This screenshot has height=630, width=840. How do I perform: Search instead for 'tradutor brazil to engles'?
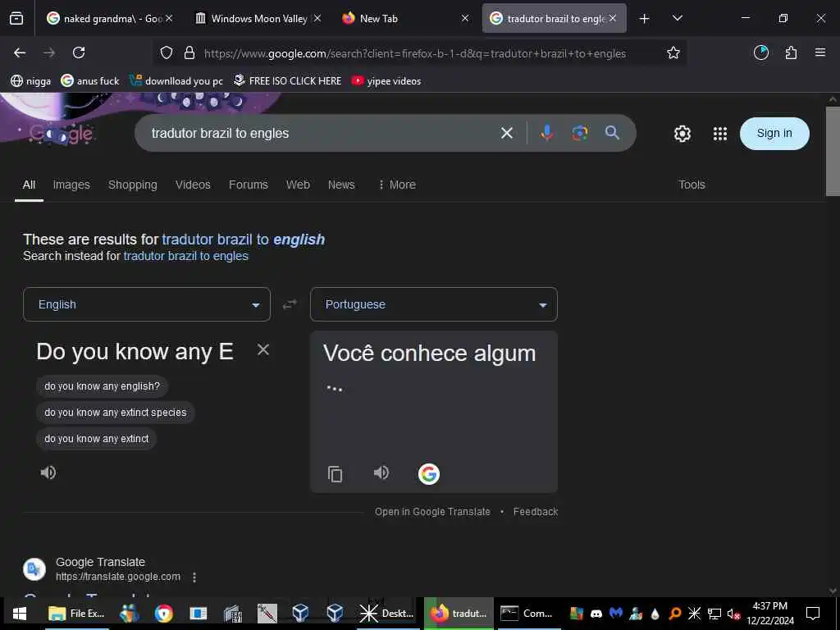[x=186, y=256]
